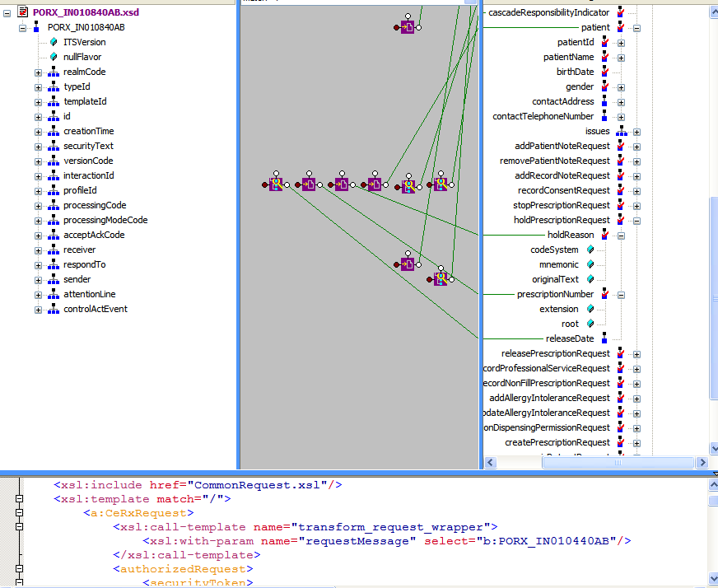Click the realmCode node icon
Viewport: 718px width, 588px height.
pos(54,72)
